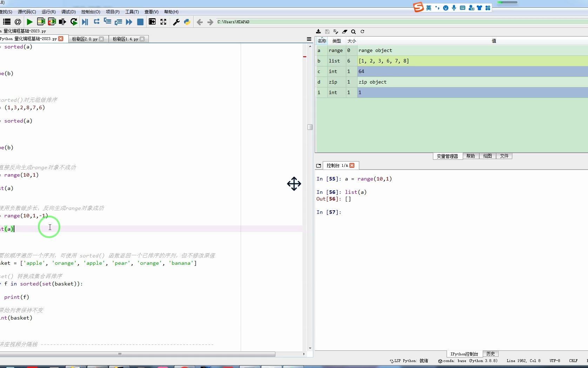Viewport: 588px width, 368px height.
Task: Sort variables by the 大小 column header
Action: [x=352, y=41]
